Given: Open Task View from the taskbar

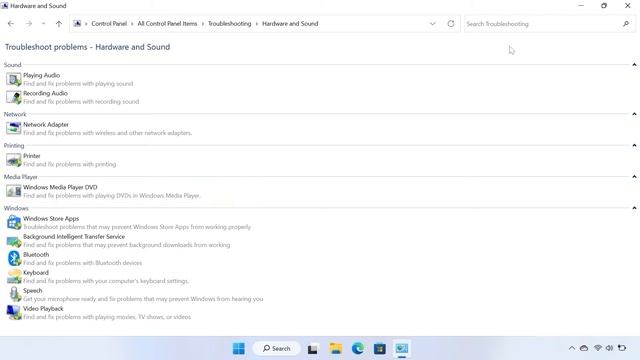Looking at the screenshot, I should coord(313,349).
